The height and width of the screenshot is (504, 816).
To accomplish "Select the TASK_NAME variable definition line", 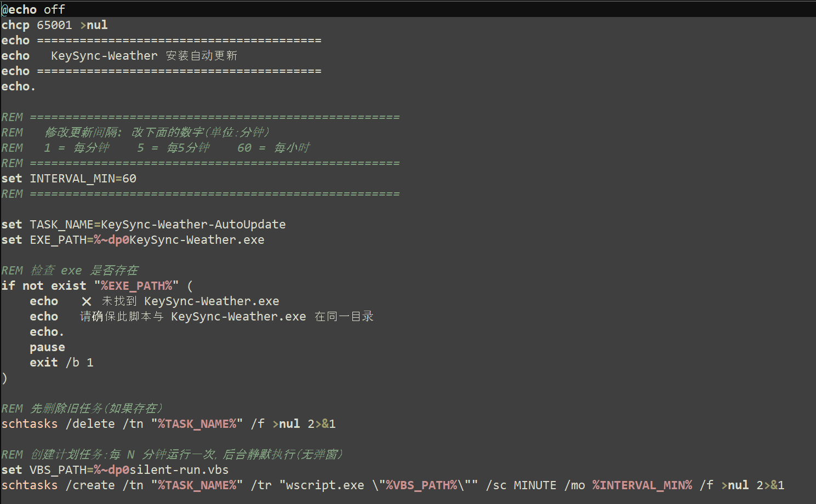I will [x=144, y=225].
